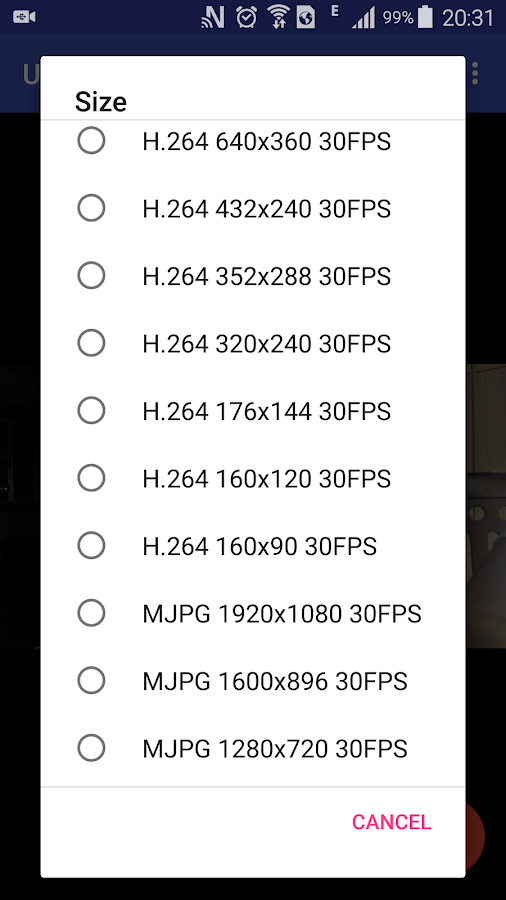This screenshot has height=900, width=506.
Task: Tap the data saver globe icon
Action: 306,18
